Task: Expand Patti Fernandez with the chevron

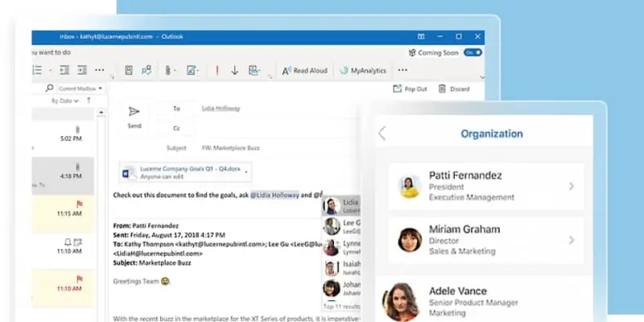Action: click(x=572, y=187)
